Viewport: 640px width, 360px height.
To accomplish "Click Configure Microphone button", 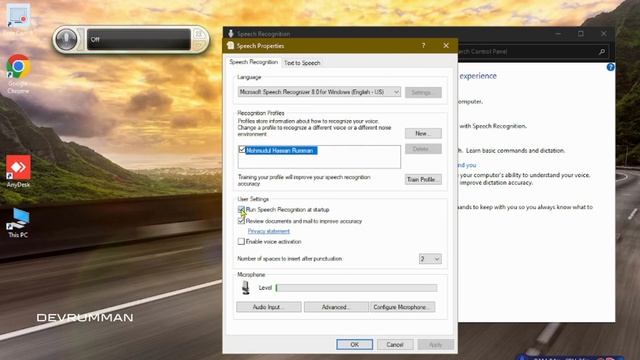I will (x=402, y=307).
